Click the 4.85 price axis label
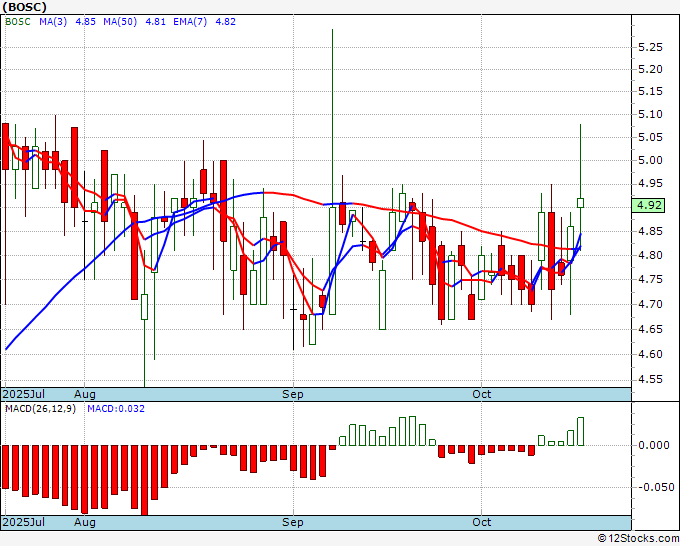The width and height of the screenshot is (680, 546). [651, 231]
